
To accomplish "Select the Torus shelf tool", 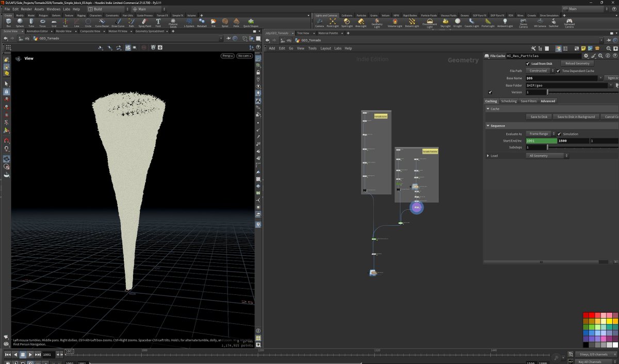I will click(x=42, y=22).
